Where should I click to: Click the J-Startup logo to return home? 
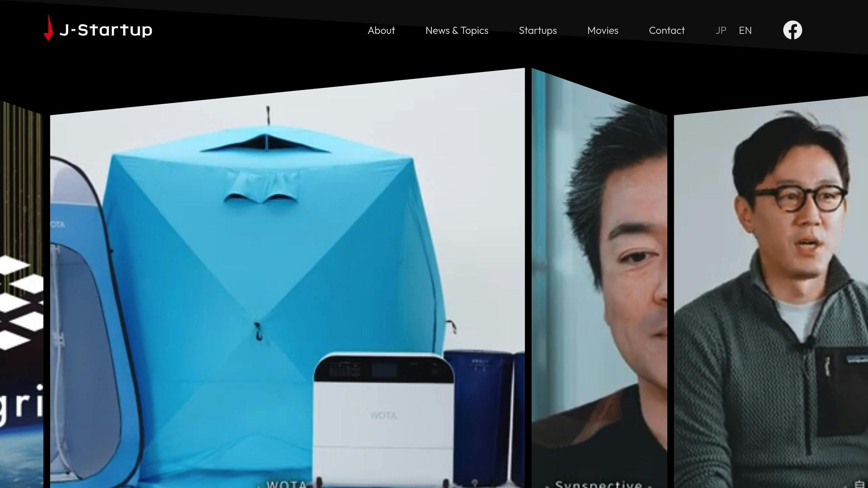coord(98,30)
